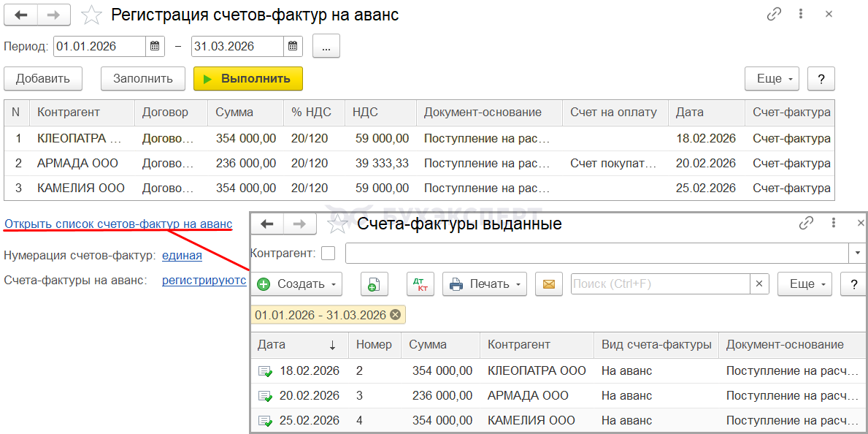Image resolution: width=868 pixels, height=434 pixels.
Task: Open the Создать dropdown button
Action: [296, 284]
